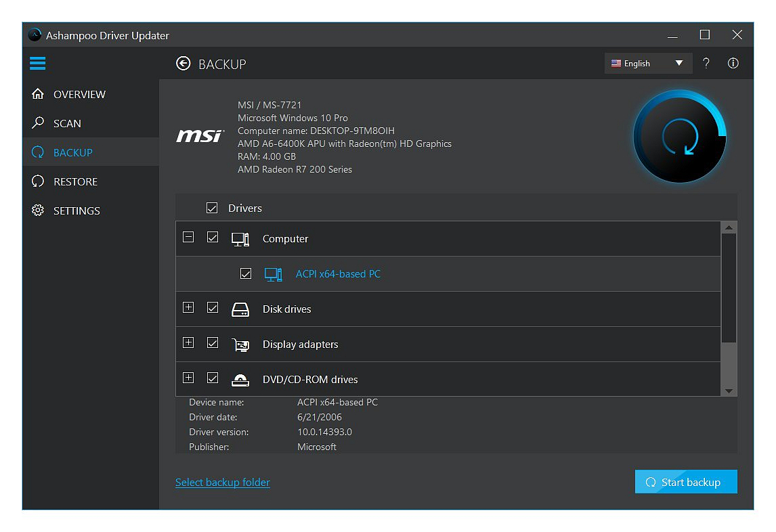Click the Scan magnifier icon
Viewport: 776px width, 532px height.
[37, 123]
